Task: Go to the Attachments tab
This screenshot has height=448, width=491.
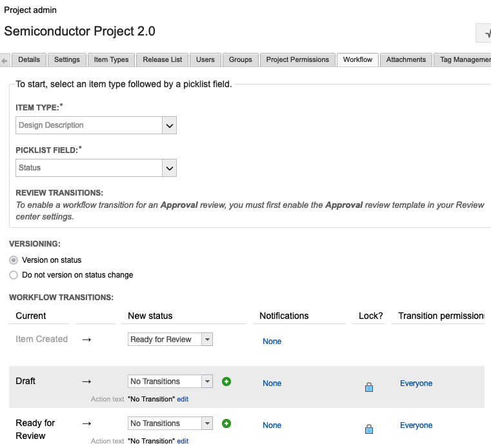Action: click(x=406, y=59)
